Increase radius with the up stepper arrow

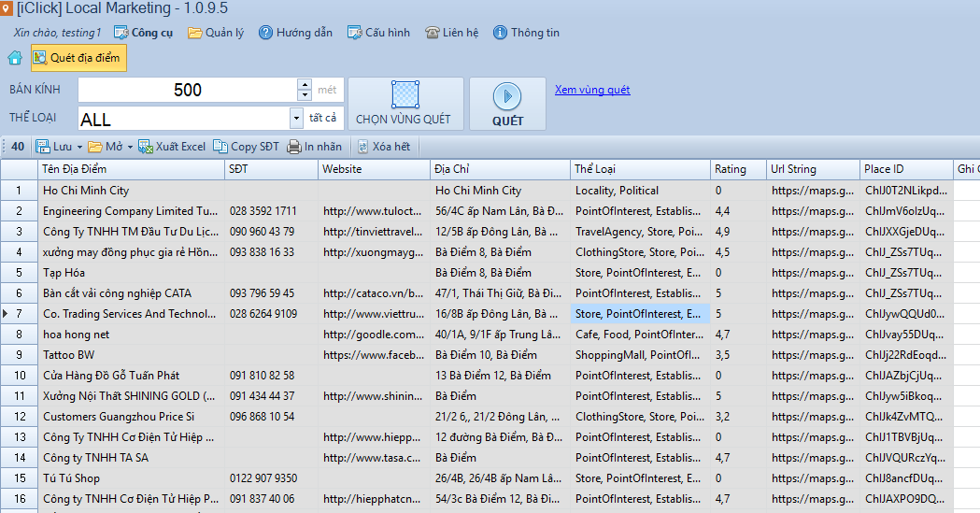point(305,84)
